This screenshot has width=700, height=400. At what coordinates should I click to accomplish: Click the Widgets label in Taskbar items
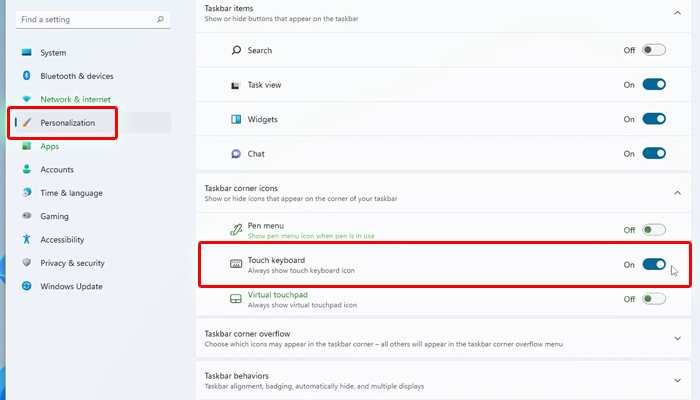pos(262,119)
